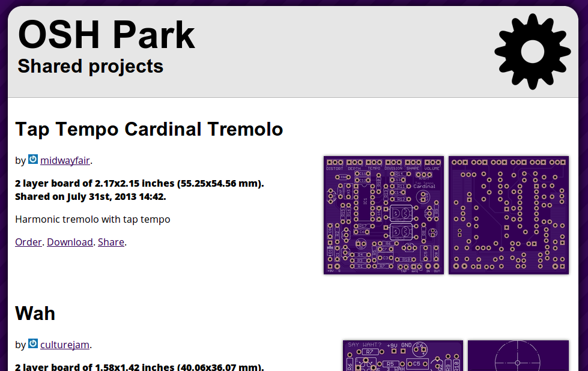Open the back PCB preview of the Tremolo
The height and width of the screenshot is (371, 588).
coord(508,215)
